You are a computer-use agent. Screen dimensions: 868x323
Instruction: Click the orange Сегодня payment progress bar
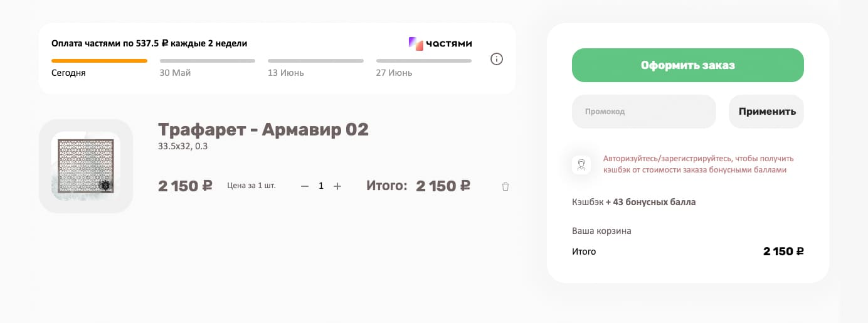click(x=99, y=61)
